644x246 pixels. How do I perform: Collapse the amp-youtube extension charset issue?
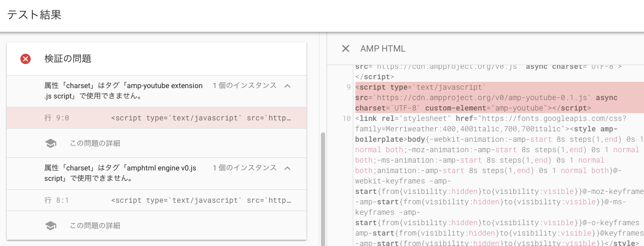click(287, 85)
